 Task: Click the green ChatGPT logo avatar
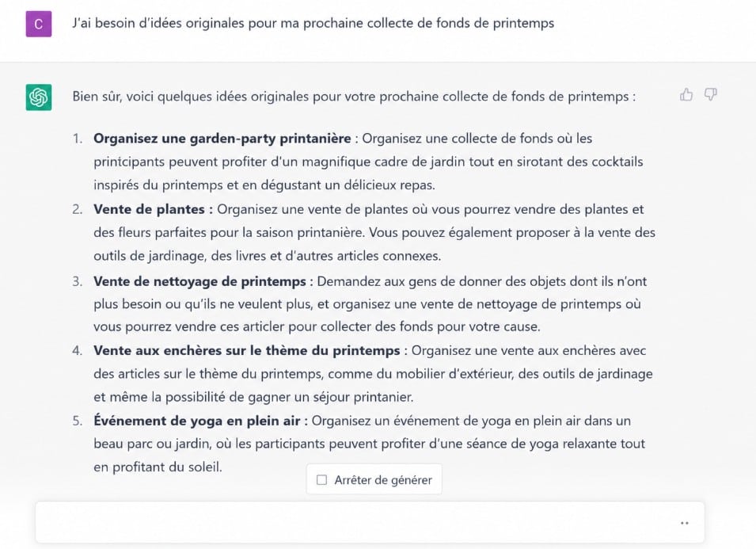coord(39,97)
